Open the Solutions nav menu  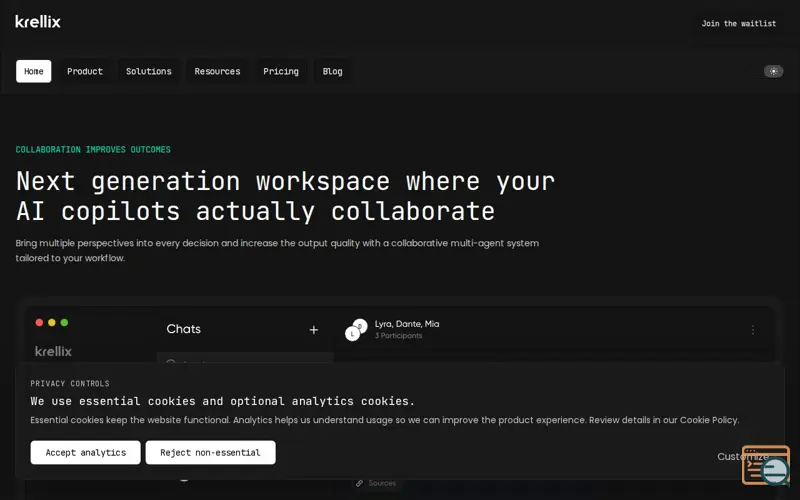coord(148,71)
